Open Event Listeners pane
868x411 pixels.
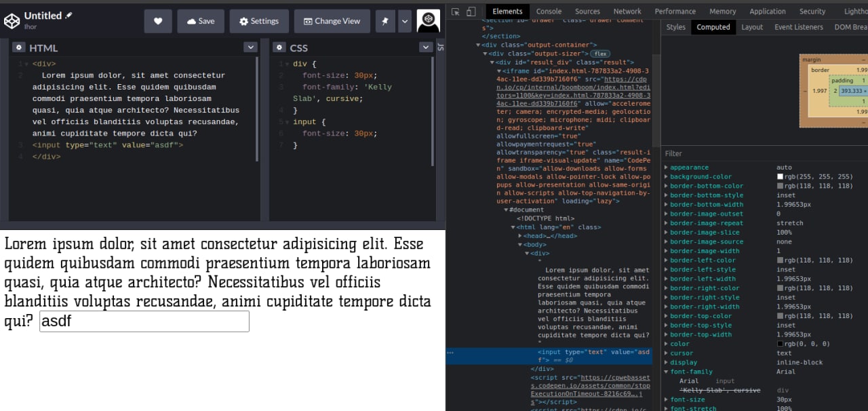coord(799,27)
